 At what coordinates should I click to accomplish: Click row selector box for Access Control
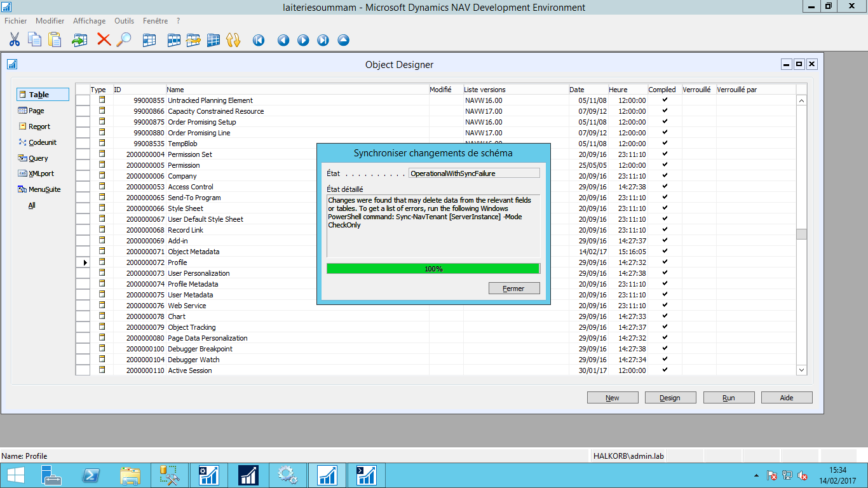(83, 187)
